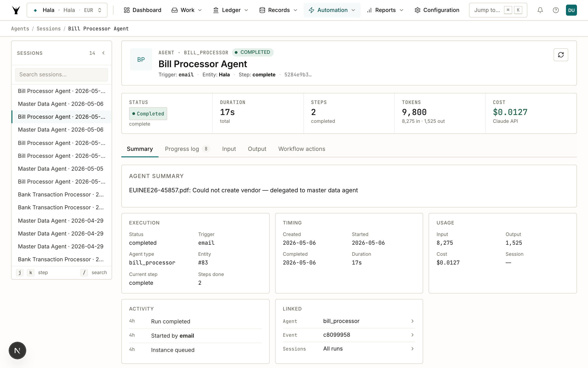588x368 pixels.
Task: Click the k key hint
Action: tap(31, 273)
